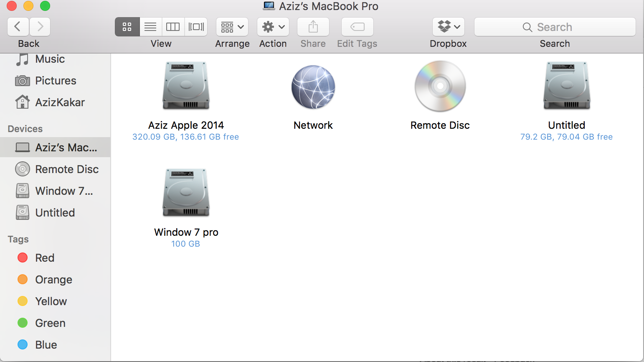Viewport: 644px width, 362px height.
Task: Switch to column view
Action: coord(173,27)
